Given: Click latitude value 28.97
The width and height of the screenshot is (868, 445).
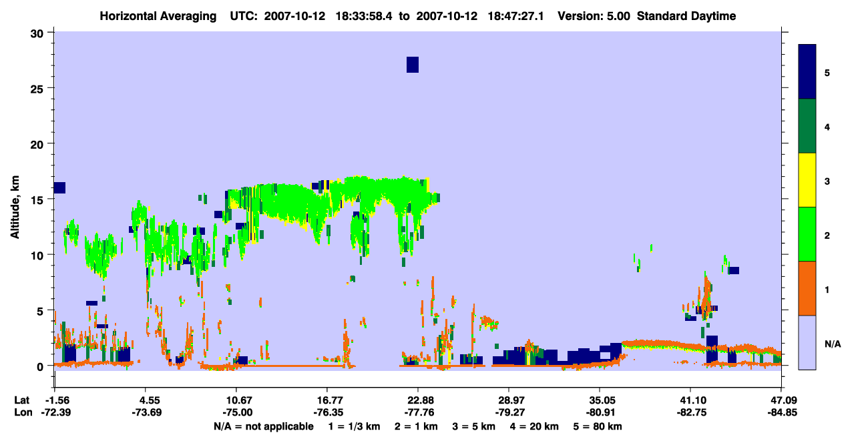Looking at the screenshot, I should (x=509, y=400).
